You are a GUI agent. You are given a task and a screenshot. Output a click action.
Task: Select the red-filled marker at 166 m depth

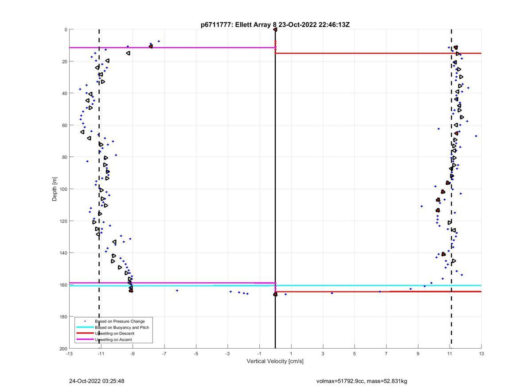275,294
